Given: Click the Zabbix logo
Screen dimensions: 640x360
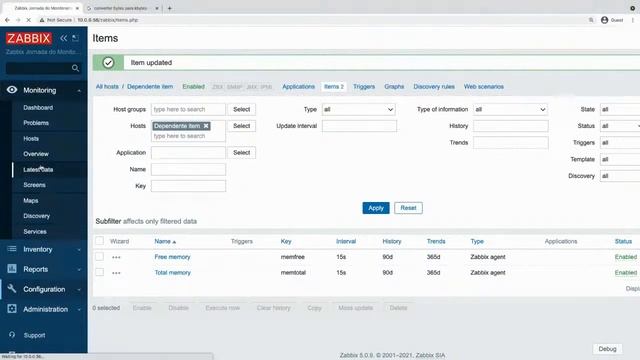Looking at the screenshot, I should (29, 38).
